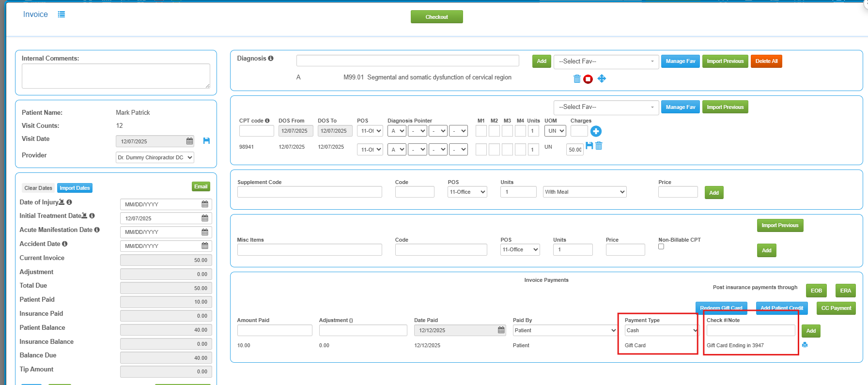Image resolution: width=868 pixels, height=385 pixels.
Task: Delete the M99.01 diagnosis with trash icon
Action: (x=577, y=79)
